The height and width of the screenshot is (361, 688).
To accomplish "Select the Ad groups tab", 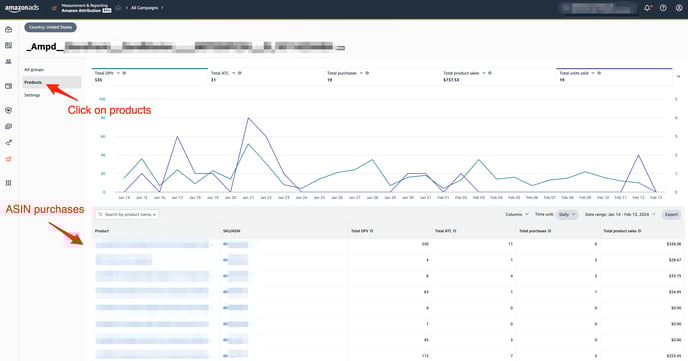I will (34, 70).
